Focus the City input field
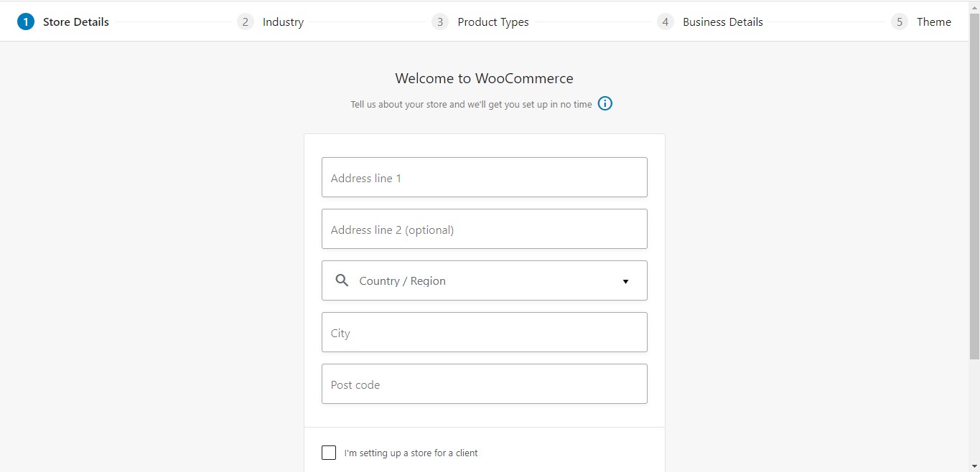This screenshot has height=472, width=980. coord(485,332)
